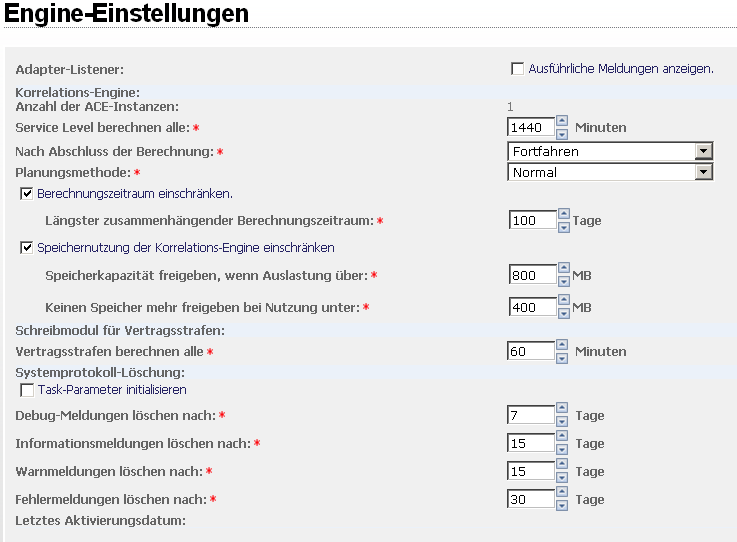Toggle Speichernutzung der Korrelations-Engine einschränken

(27, 247)
